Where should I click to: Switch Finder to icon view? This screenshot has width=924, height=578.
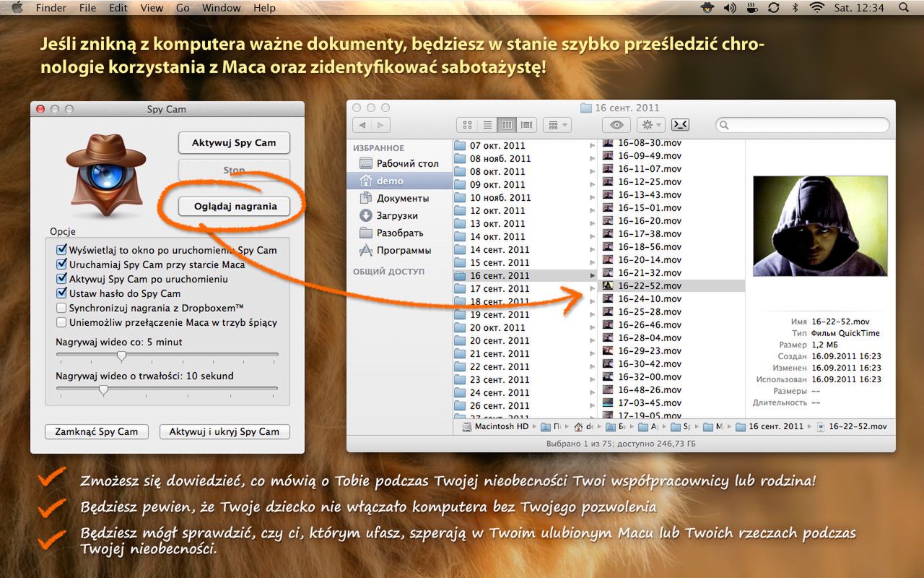click(x=467, y=125)
